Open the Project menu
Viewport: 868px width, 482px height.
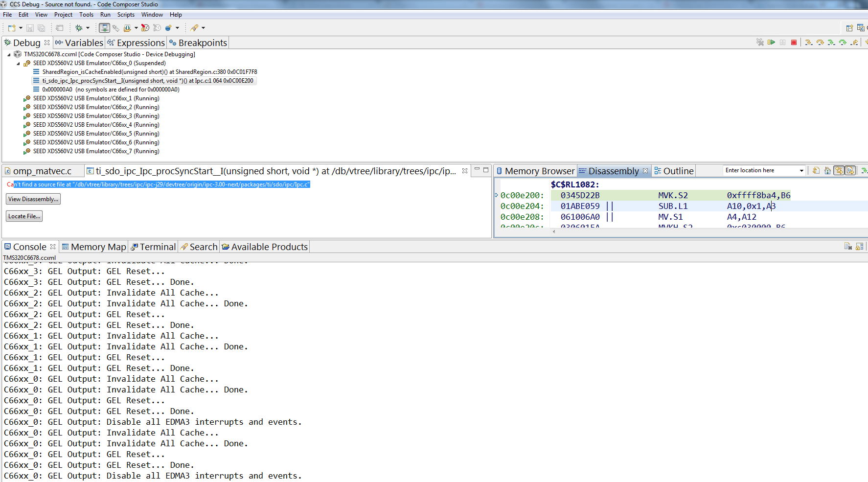point(63,15)
